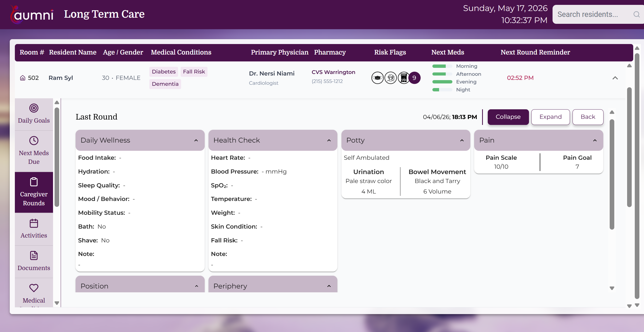Click the Primary Physician column header
This screenshot has width=644, height=332.
pos(279,52)
